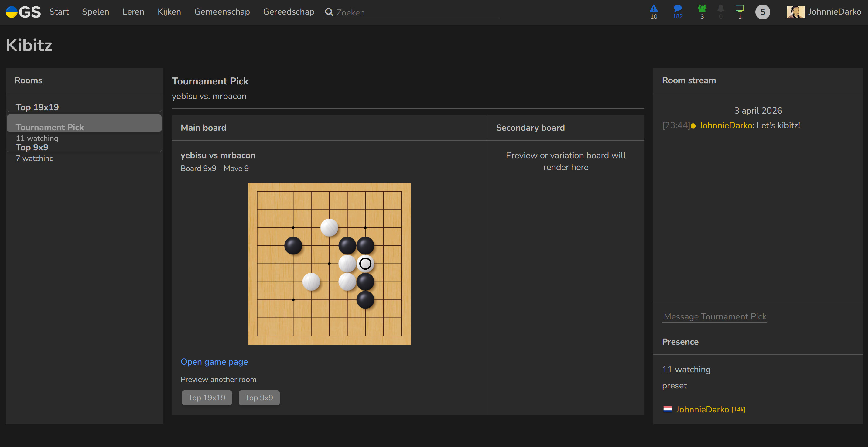Open the Kijken menu
This screenshot has height=447, width=868.
(x=169, y=12)
